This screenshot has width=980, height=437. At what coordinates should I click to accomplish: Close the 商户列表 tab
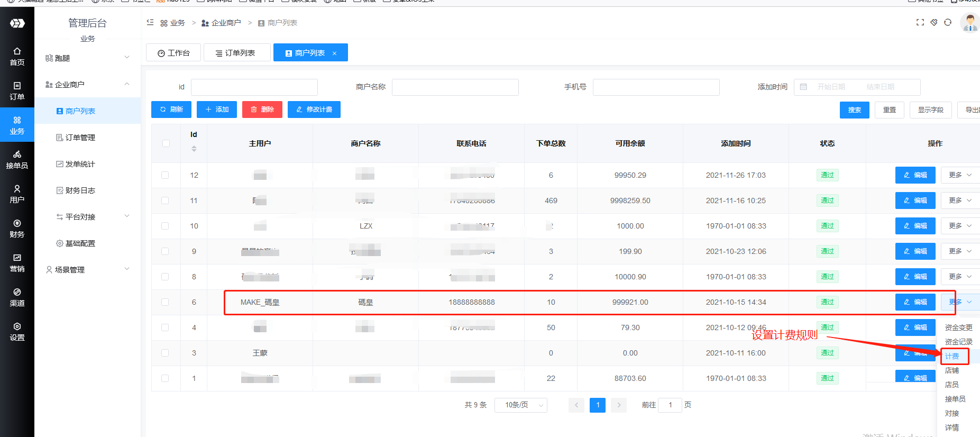click(334, 53)
